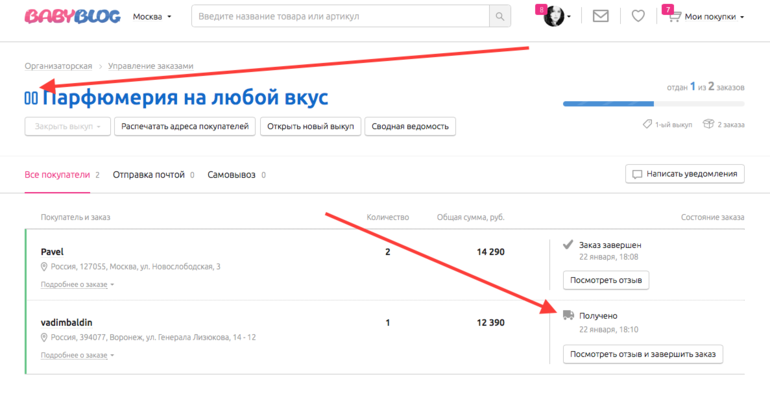Click the search magnifier icon

[x=499, y=17]
